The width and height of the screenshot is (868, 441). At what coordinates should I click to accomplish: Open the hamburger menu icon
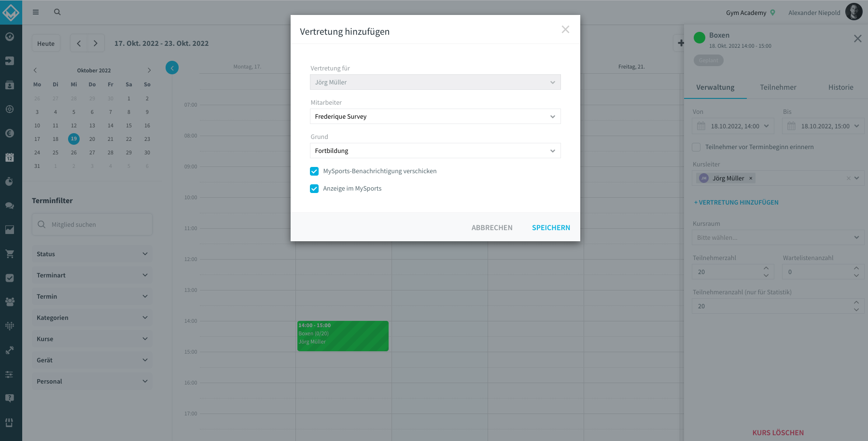pos(36,12)
